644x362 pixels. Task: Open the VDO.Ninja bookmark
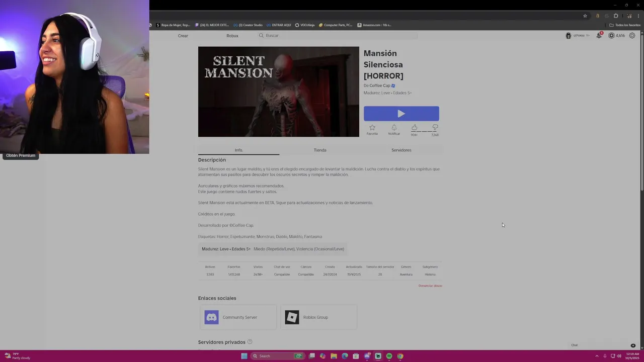(x=305, y=25)
